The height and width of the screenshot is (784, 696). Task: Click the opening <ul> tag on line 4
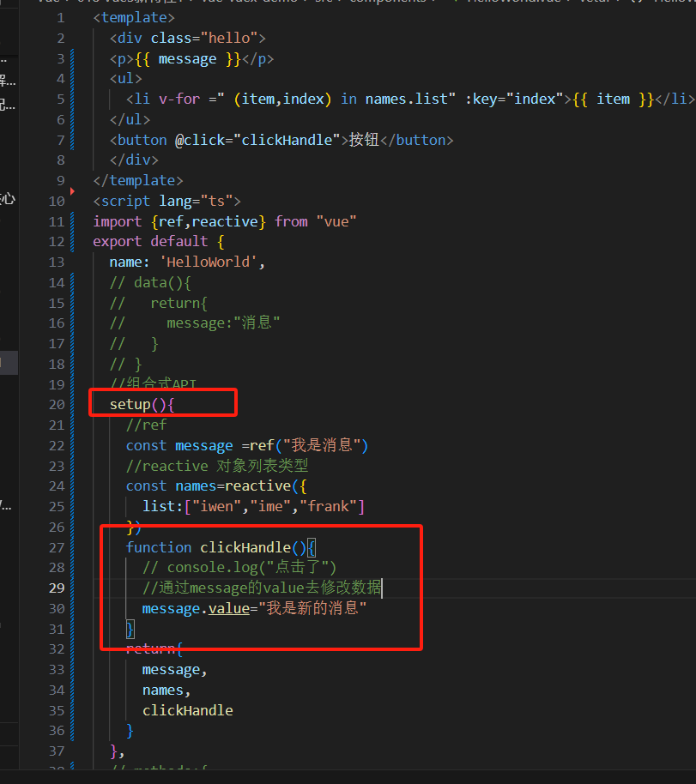126,79
